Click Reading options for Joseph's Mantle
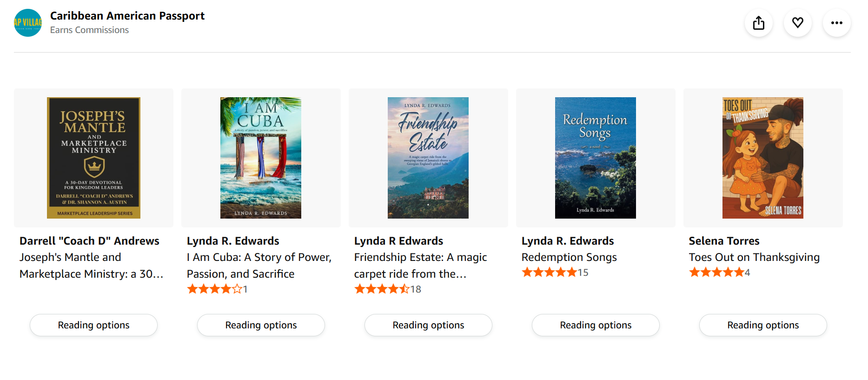This screenshot has width=868, height=380. [x=93, y=325]
